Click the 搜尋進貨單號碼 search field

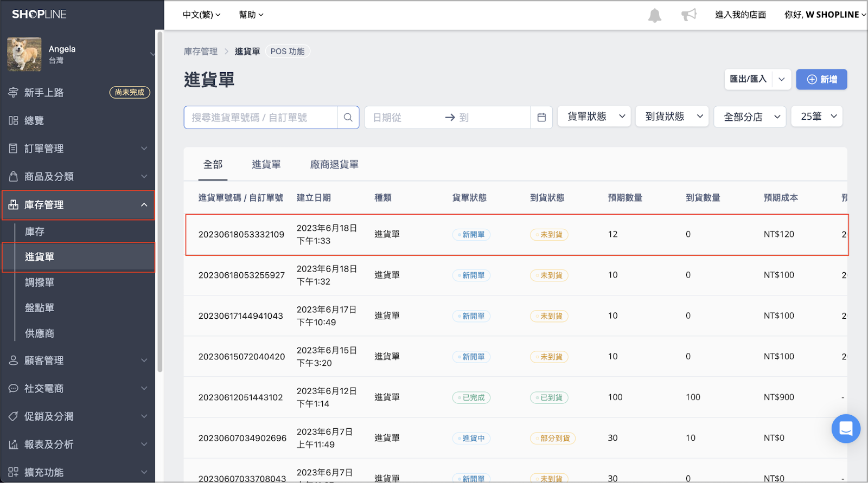260,117
